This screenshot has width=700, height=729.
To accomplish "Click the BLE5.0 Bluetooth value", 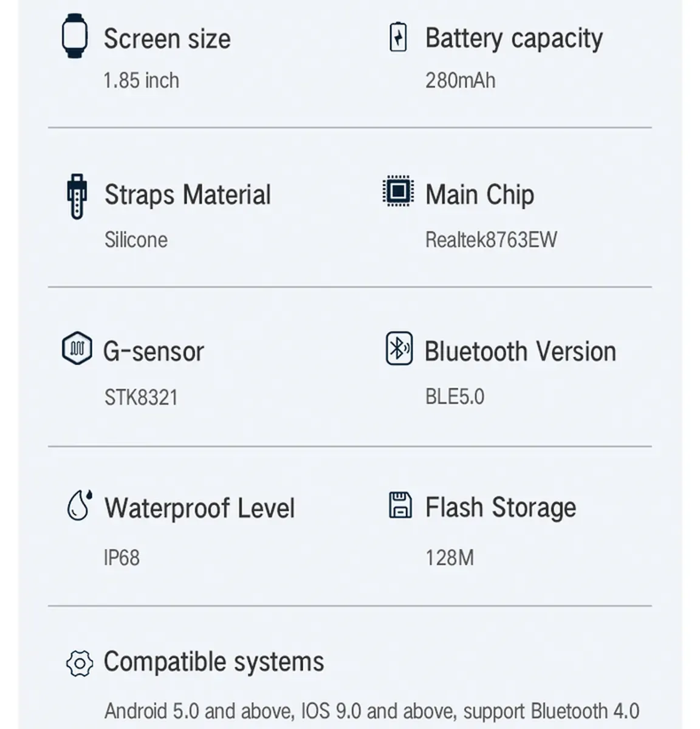I will click(455, 397).
